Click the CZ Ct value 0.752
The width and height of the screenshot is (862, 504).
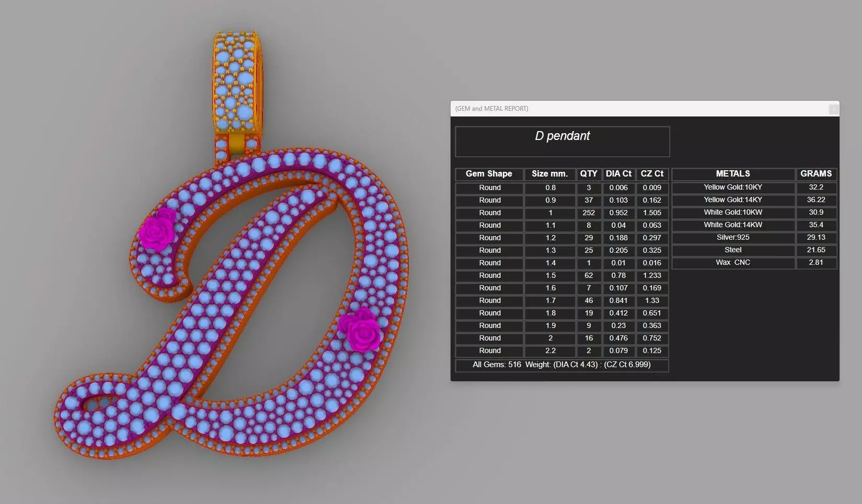[652, 338]
